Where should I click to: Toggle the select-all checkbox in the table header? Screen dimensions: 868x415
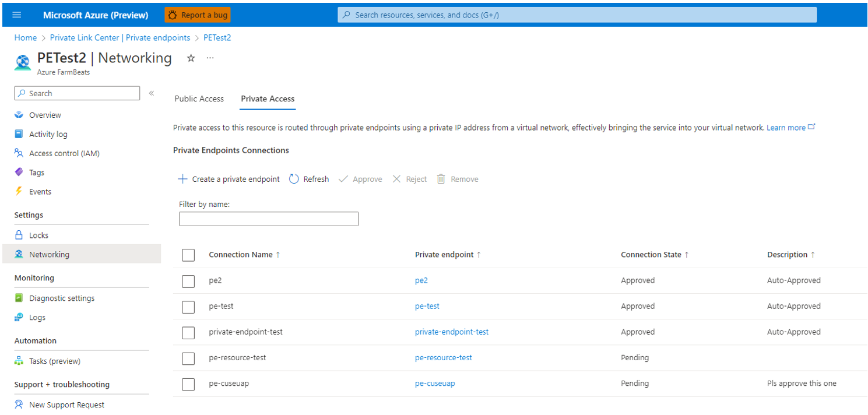coord(188,255)
